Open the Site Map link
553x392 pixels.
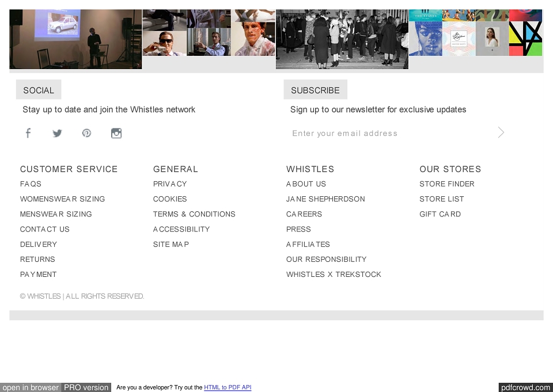point(171,244)
